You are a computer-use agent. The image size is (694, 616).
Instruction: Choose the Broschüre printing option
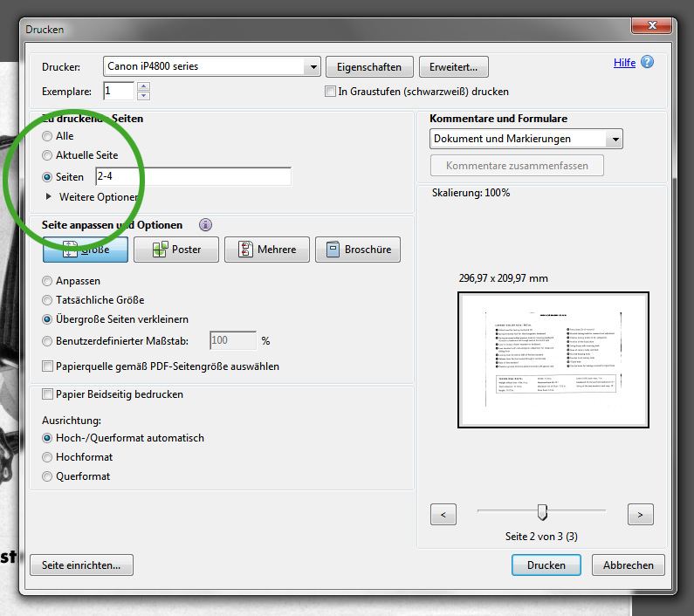(x=358, y=250)
